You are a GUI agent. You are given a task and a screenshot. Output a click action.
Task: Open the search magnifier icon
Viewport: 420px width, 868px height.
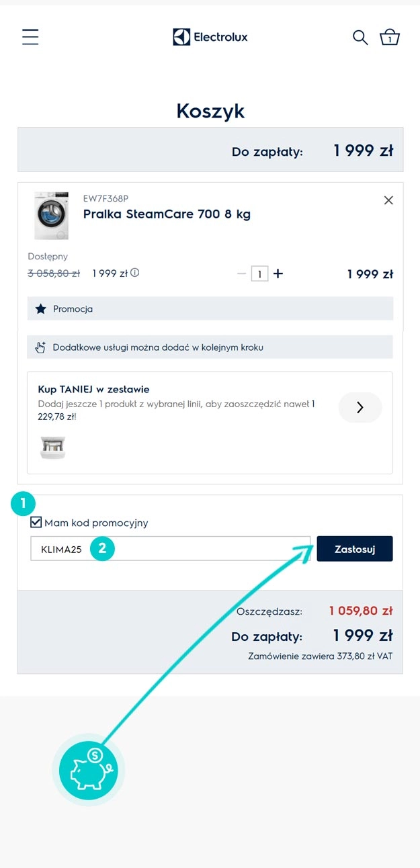point(360,38)
